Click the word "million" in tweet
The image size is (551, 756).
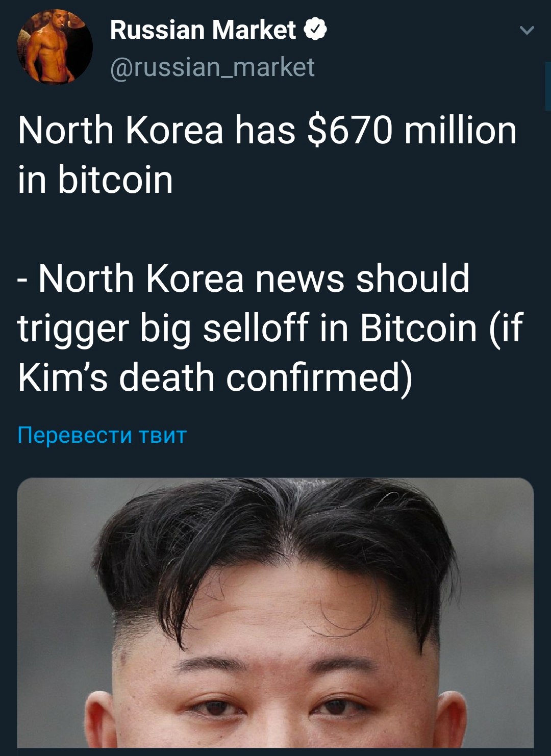coord(461,130)
